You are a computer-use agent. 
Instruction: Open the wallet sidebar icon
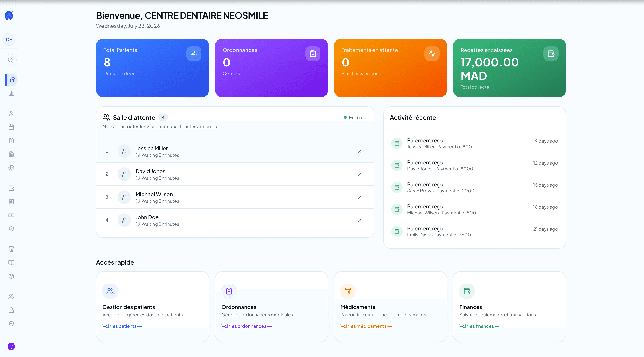tap(11, 188)
